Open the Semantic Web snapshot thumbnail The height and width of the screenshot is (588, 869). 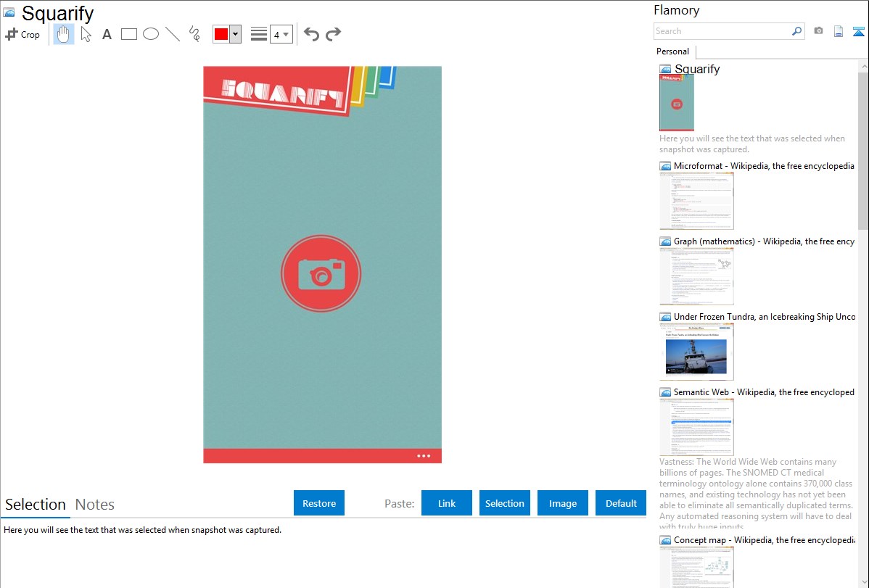tap(696, 427)
